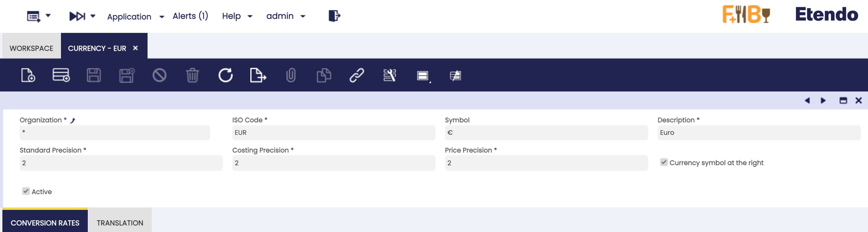Screen dimensions: 868x232
Task: Toggle the Active checkbox
Action: pos(26,191)
